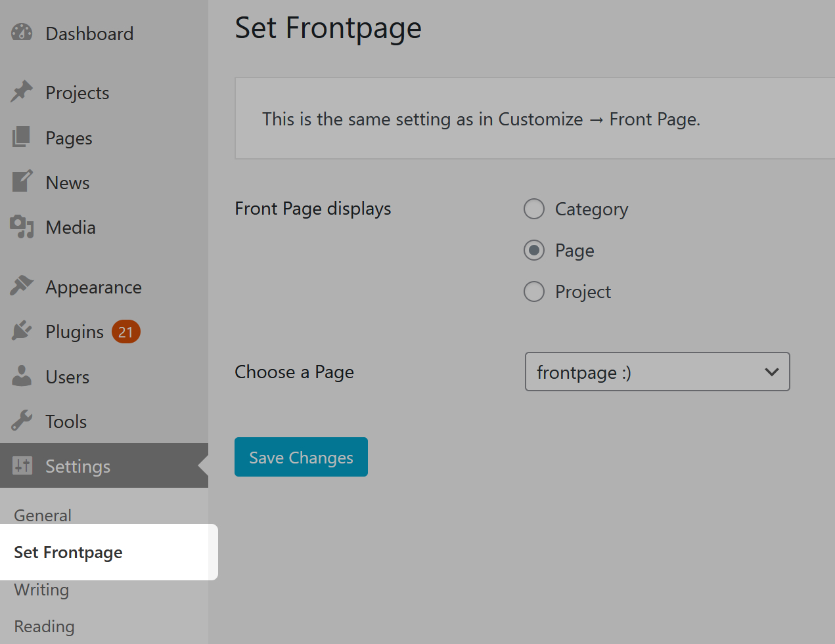Click the News edit-pencil icon

tap(22, 182)
